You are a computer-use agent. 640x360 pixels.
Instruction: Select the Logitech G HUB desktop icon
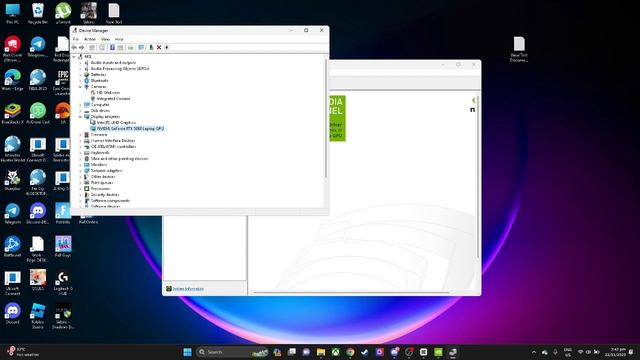click(63, 283)
